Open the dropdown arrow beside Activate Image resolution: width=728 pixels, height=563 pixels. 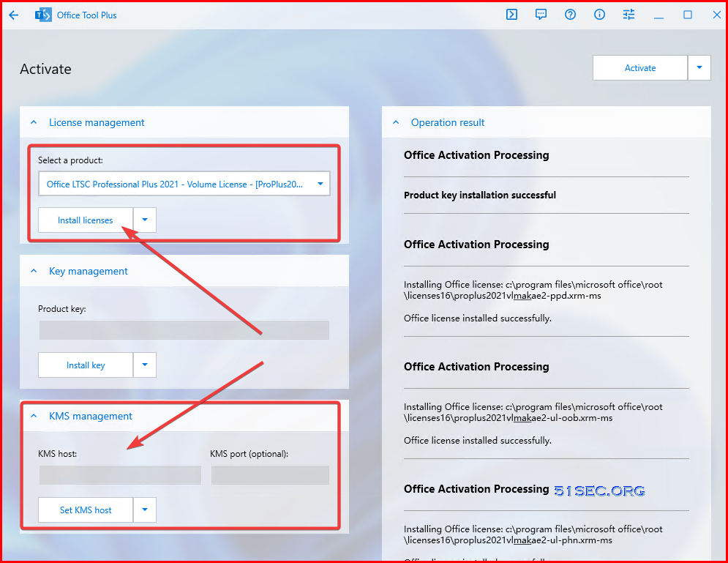tap(699, 68)
